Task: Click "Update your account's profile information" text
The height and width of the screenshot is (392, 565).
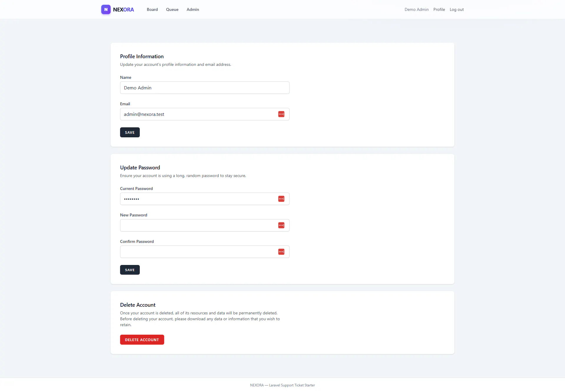Action: pos(176,64)
